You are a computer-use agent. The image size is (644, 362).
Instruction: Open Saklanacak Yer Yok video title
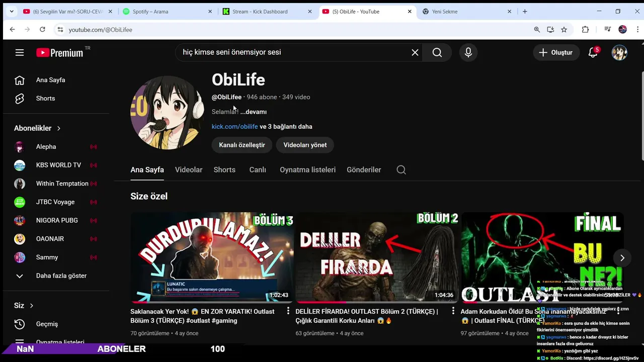(203, 316)
